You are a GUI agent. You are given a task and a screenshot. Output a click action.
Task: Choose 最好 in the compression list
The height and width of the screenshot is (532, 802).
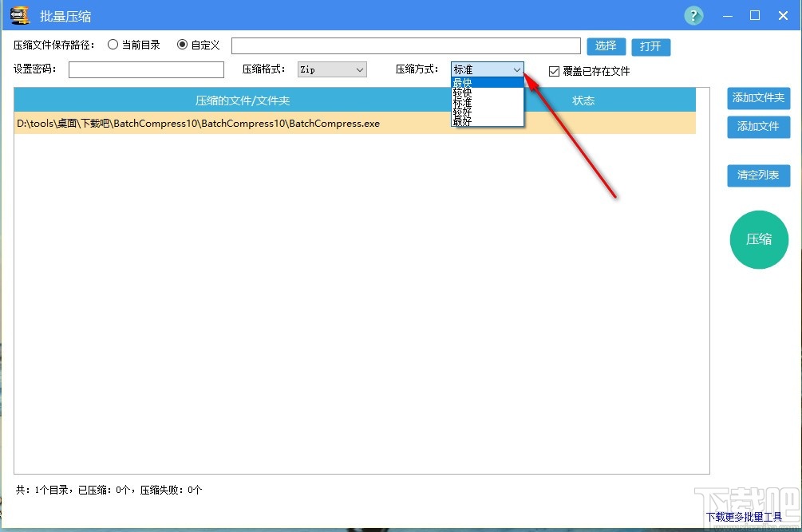[488, 120]
